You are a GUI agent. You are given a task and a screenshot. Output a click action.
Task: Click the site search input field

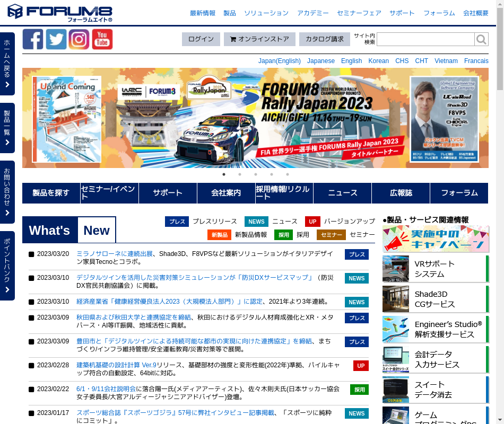point(425,39)
